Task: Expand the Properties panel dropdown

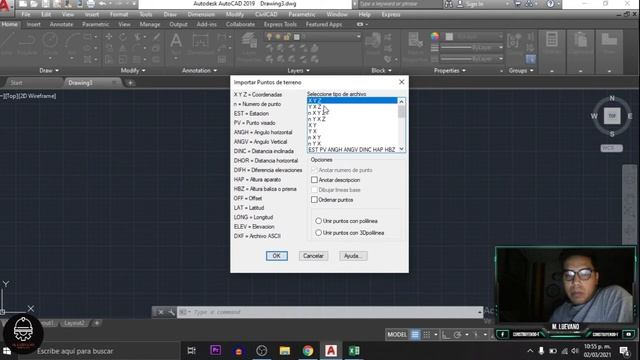Action: 450,70
